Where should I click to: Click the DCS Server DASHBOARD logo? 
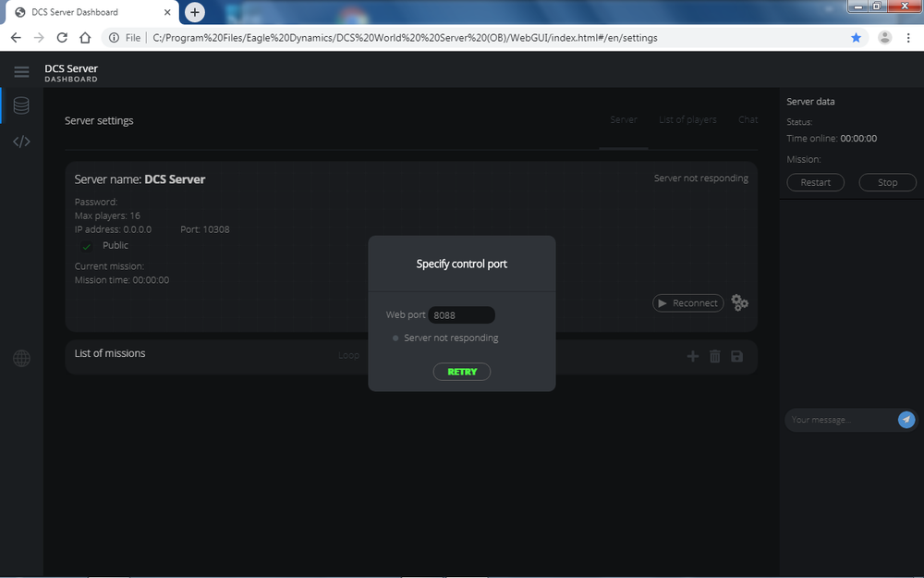point(71,72)
